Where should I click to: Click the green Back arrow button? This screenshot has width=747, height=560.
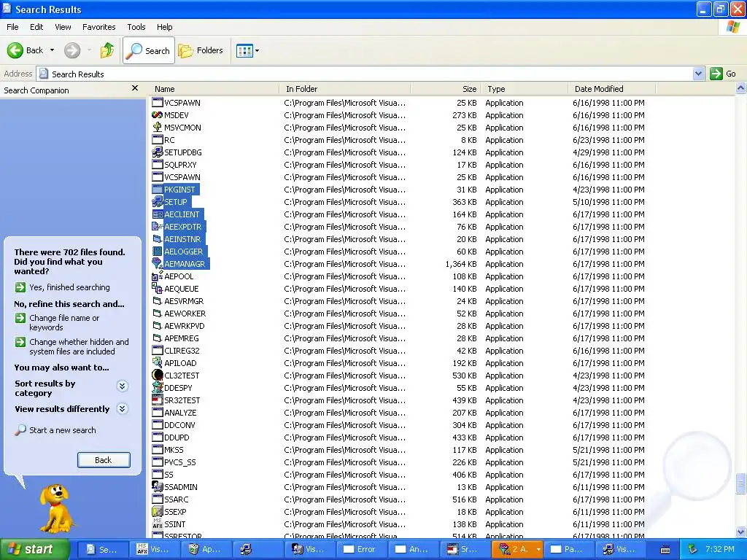(15, 50)
